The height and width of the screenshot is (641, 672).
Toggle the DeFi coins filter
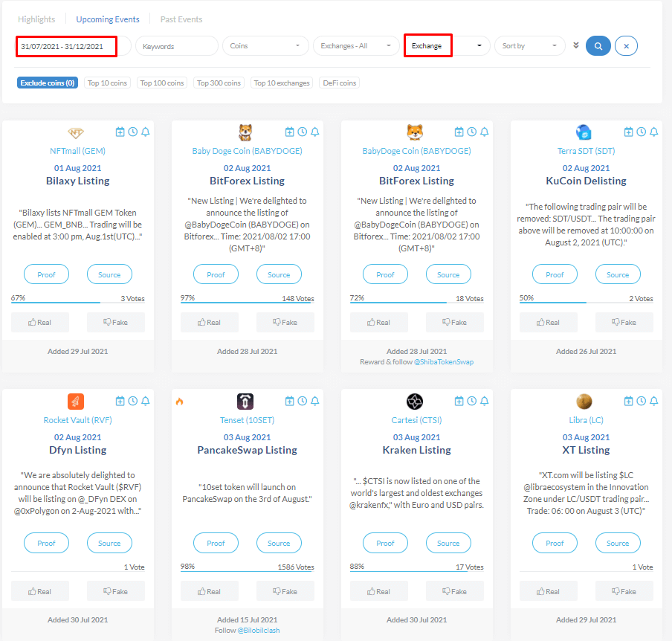click(340, 83)
